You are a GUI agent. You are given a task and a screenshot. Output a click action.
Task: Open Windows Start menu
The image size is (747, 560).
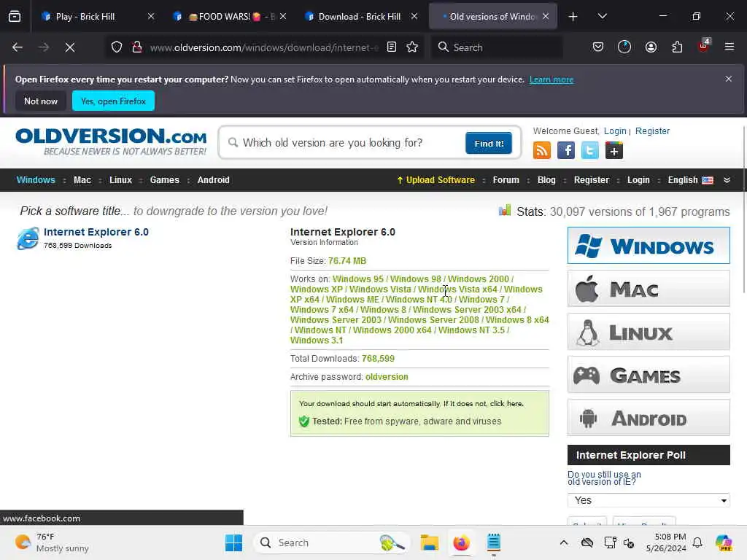(233, 542)
